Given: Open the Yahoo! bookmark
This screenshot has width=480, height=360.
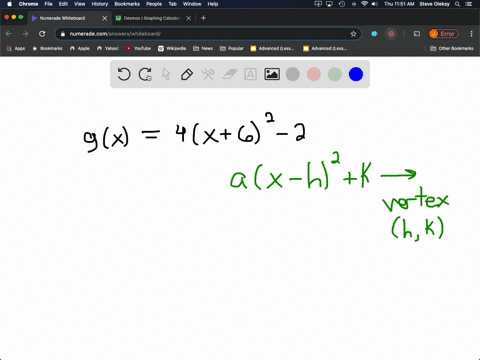Looking at the screenshot, I should [x=108, y=48].
